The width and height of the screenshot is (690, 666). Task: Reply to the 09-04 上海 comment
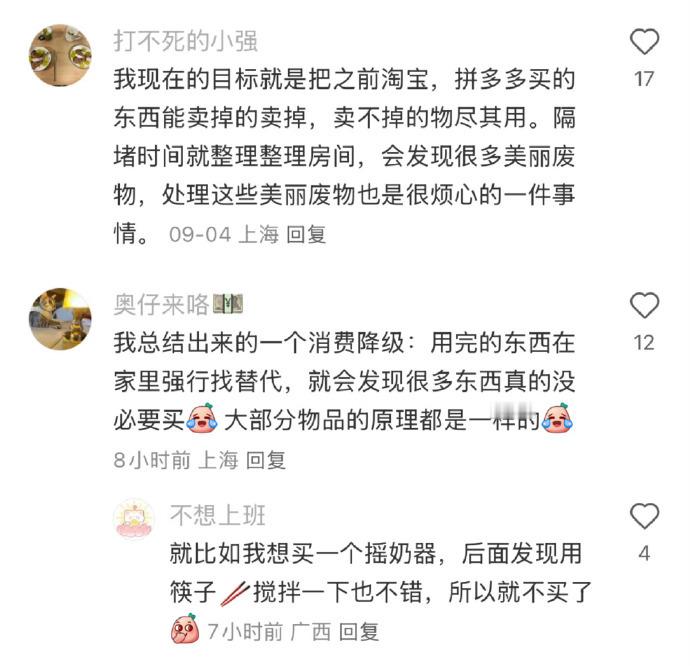coord(306,234)
